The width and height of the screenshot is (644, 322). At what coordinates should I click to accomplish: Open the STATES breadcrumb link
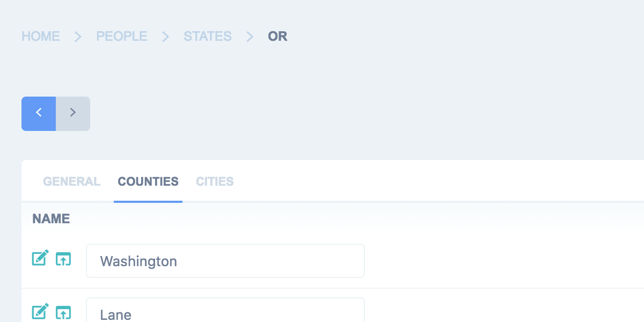[x=208, y=36]
